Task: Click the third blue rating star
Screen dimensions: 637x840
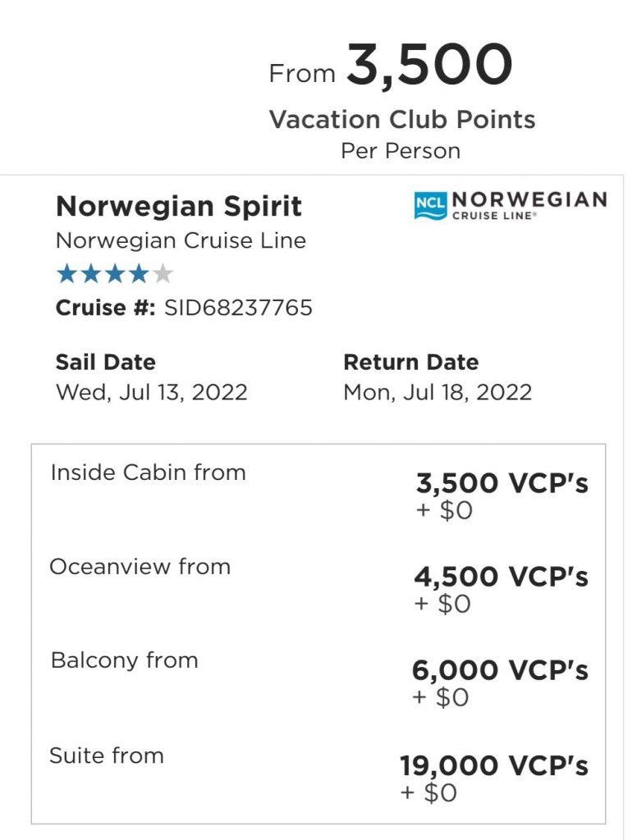Action: (x=115, y=274)
